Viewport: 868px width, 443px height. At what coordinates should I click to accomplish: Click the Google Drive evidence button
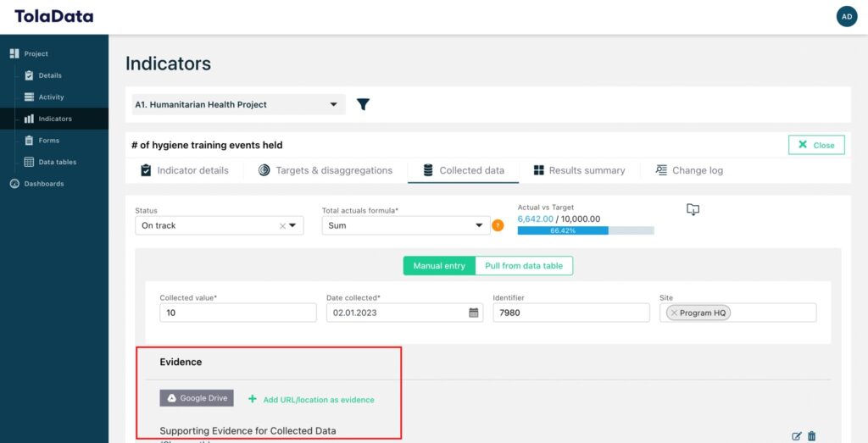click(197, 398)
